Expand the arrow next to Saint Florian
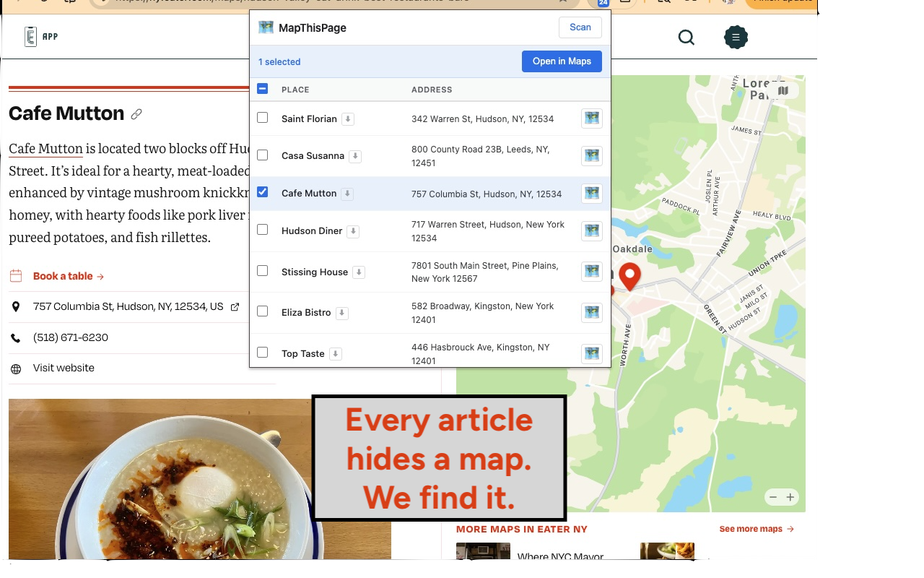 tap(348, 119)
